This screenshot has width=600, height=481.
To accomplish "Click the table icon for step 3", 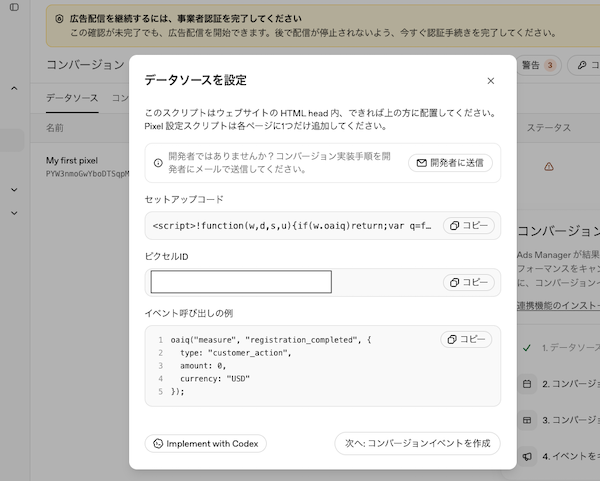I will click(527, 420).
